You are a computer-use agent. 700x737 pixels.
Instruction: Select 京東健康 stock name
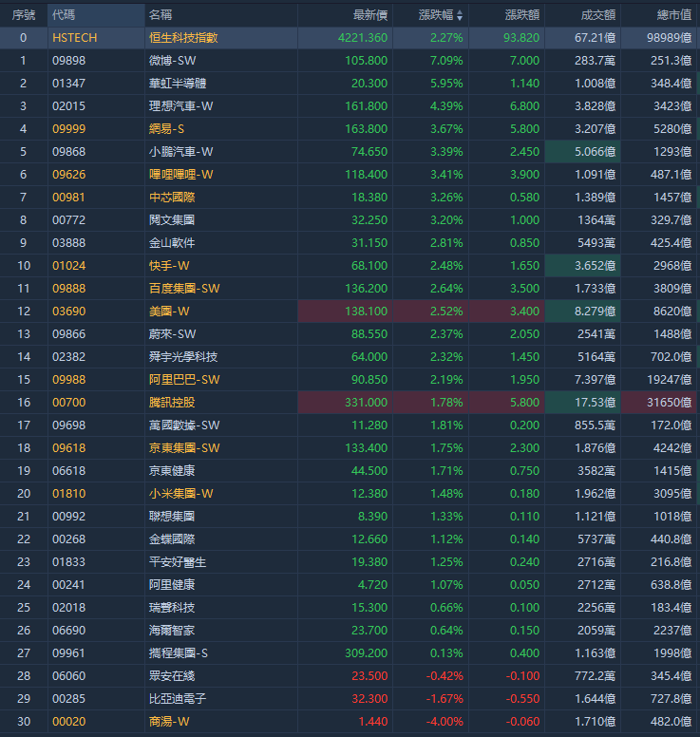point(172,471)
